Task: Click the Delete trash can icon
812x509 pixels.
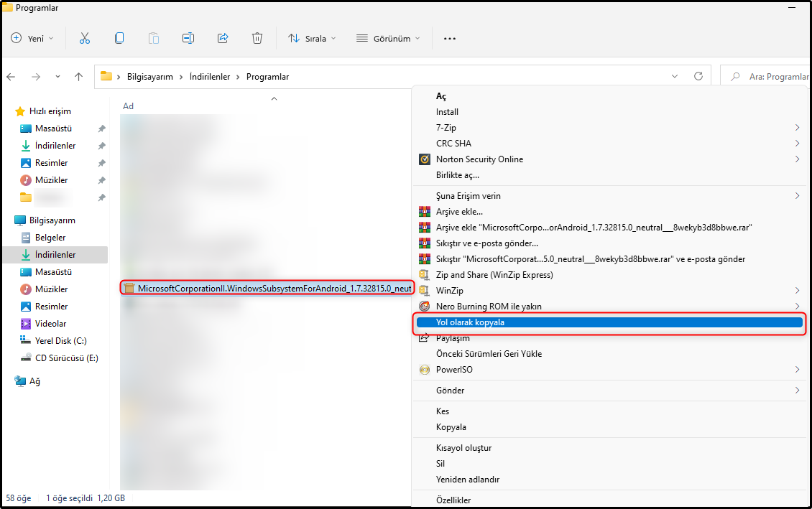Action: (x=257, y=38)
